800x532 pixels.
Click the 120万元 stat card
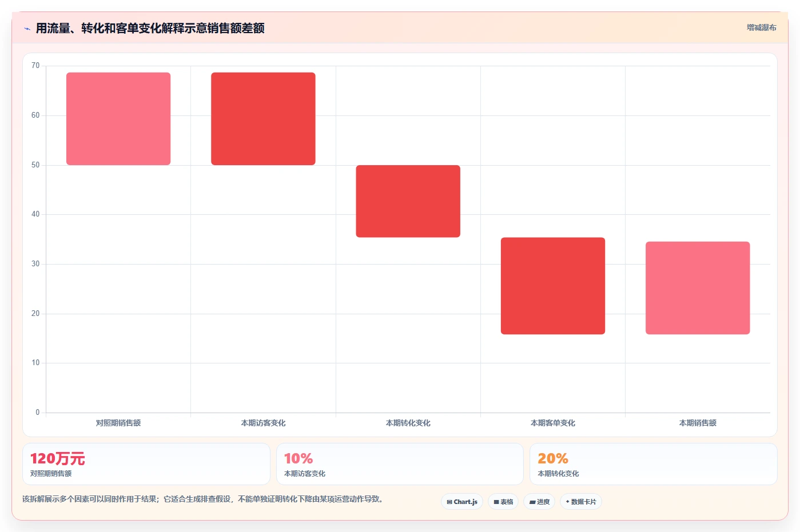[x=146, y=464]
